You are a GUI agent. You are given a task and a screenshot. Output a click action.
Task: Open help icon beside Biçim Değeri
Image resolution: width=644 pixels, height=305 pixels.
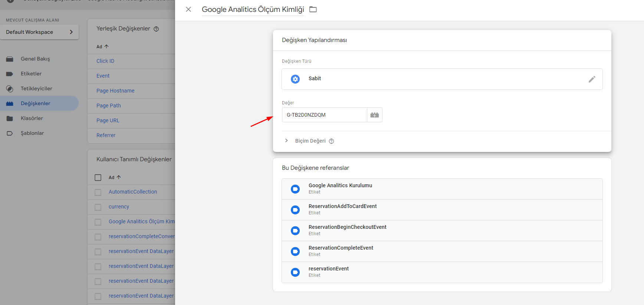pyautogui.click(x=332, y=141)
